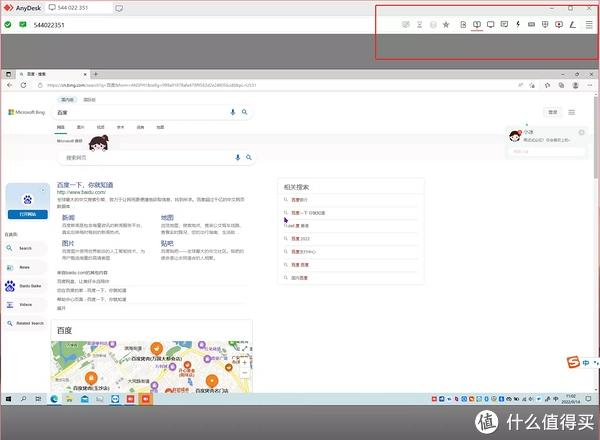
Task: Open File Explorer from remote taskbar
Action: pos(69,399)
